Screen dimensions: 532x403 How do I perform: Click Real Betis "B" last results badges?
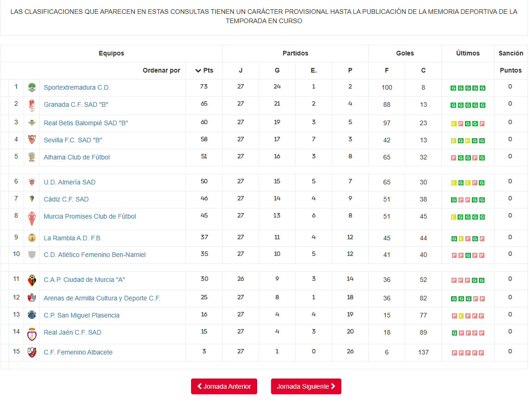tap(468, 124)
